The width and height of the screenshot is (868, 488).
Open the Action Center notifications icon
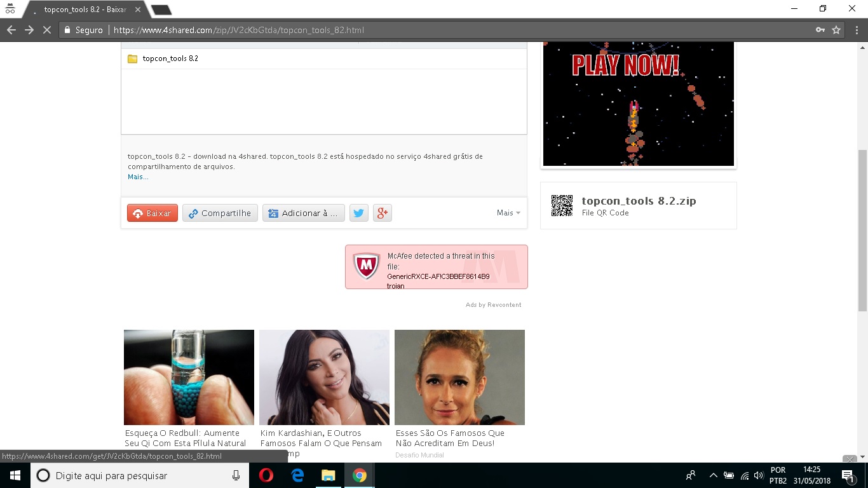(x=848, y=475)
